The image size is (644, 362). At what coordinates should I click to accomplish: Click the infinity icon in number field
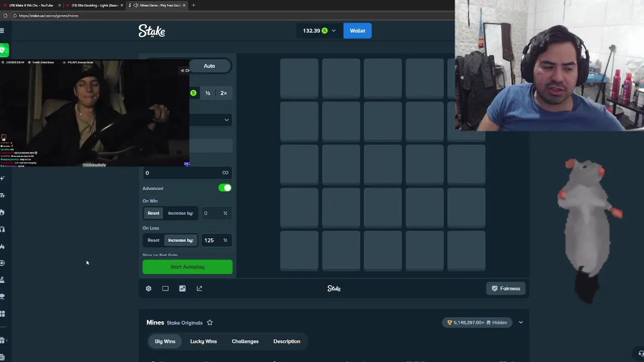[x=225, y=173]
